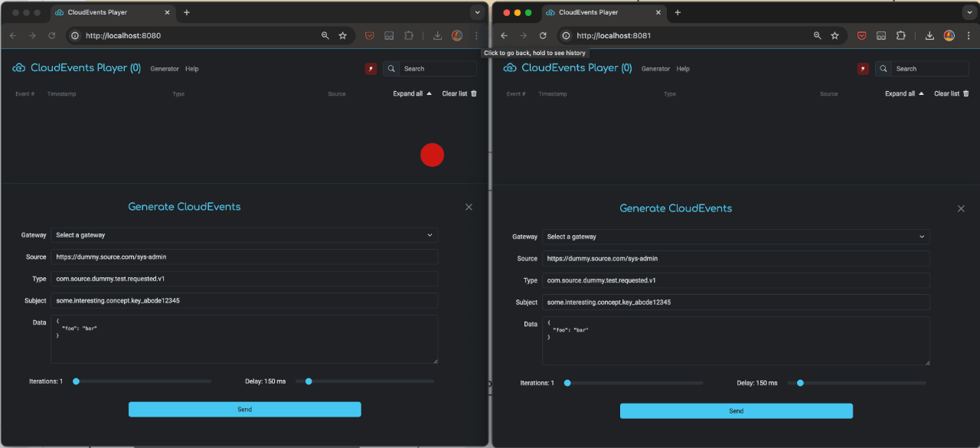Bookmark the localhost:8081 page with the star icon
This screenshot has height=448, width=980.
[x=835, y=36]
